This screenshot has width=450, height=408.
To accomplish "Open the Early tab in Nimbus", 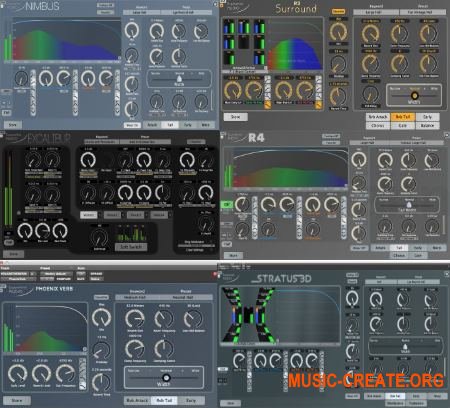I will pyautogui.click(x=188, y=125).
